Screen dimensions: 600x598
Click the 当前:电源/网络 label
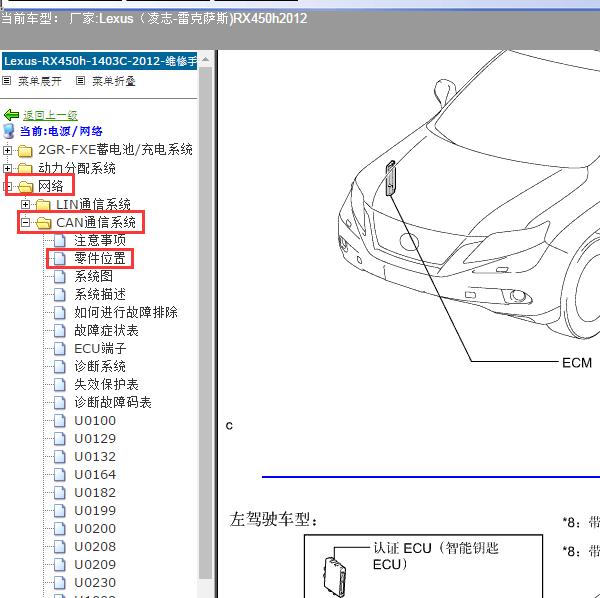click(x=61, y=131)
